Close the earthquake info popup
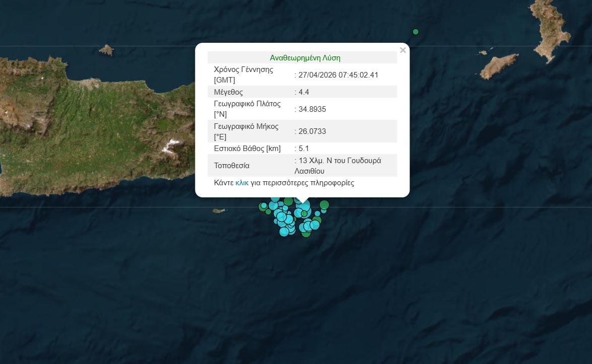This screenshot has width=592, height=364. 403,50
